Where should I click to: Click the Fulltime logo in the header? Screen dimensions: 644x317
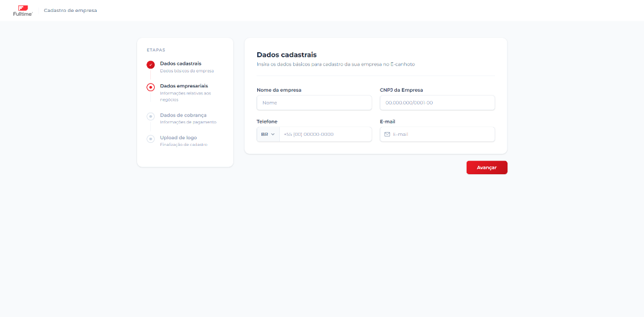coord(23,10)
